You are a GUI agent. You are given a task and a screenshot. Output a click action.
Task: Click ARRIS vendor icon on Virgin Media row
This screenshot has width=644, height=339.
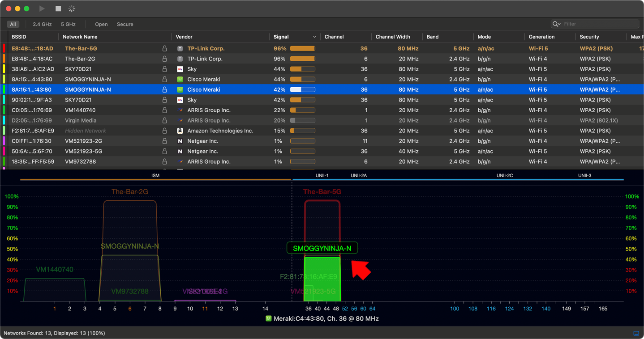[180, 120]
